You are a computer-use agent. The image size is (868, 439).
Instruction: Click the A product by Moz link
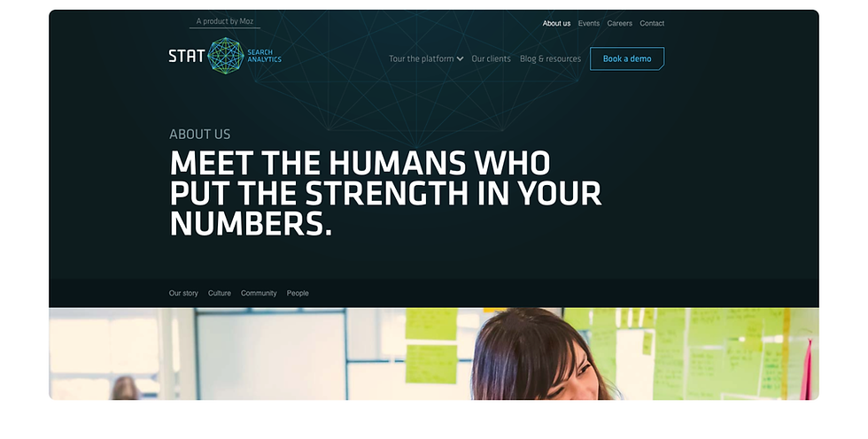(225, 21)
